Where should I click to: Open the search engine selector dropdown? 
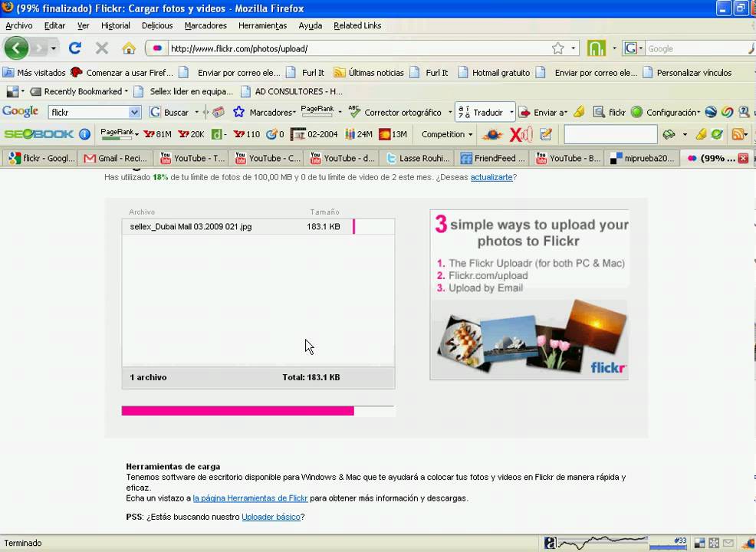633,48
